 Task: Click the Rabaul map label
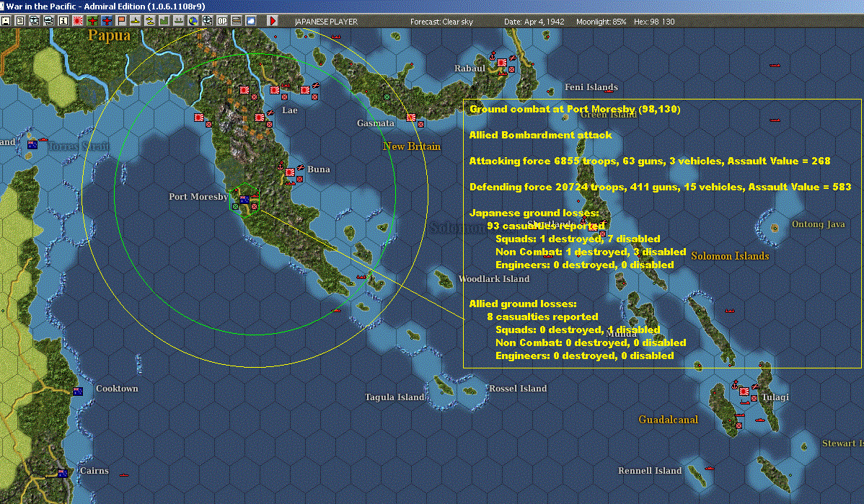click(x=470, y=68)
